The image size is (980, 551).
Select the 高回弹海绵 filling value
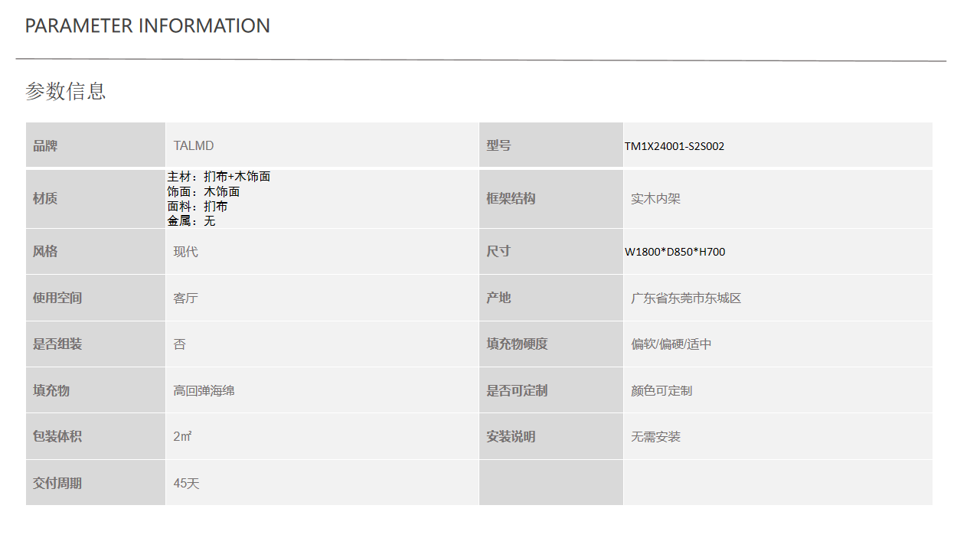click(204, 391)
